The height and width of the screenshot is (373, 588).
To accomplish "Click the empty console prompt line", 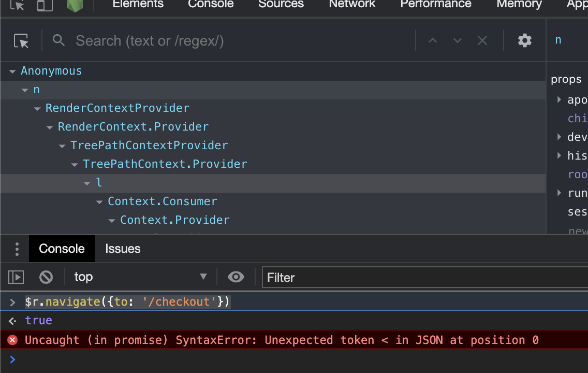I will pyautogui.click(x=294, y=360).
